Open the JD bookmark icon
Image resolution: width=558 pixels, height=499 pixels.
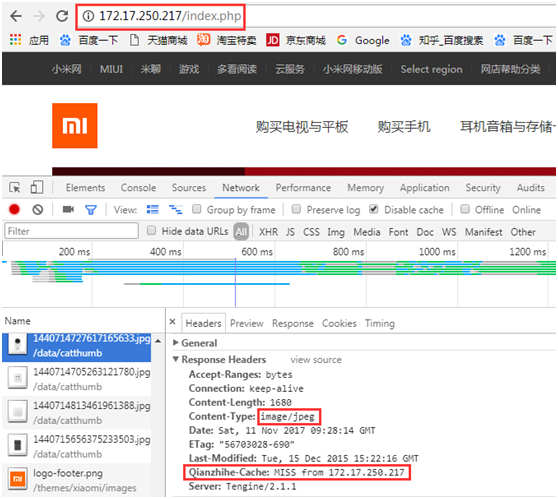pos(273,40)
